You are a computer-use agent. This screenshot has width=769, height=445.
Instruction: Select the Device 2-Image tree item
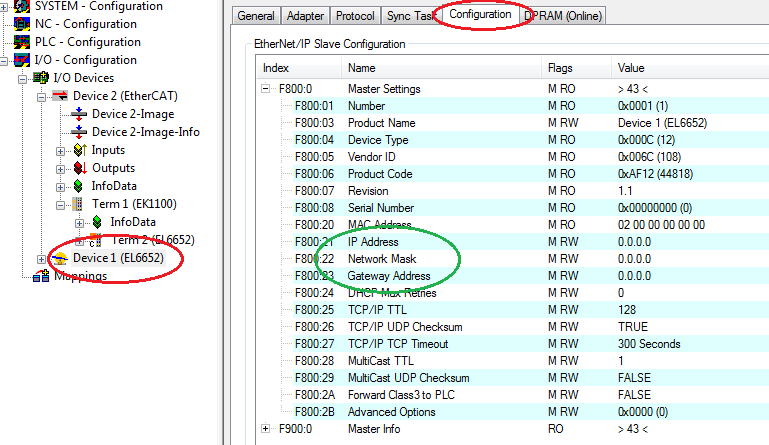click(x=133, y=114)
